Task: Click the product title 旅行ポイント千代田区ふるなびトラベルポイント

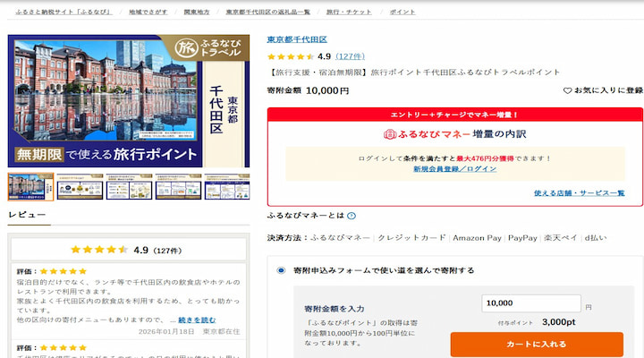Action: [x=465, y=72]
